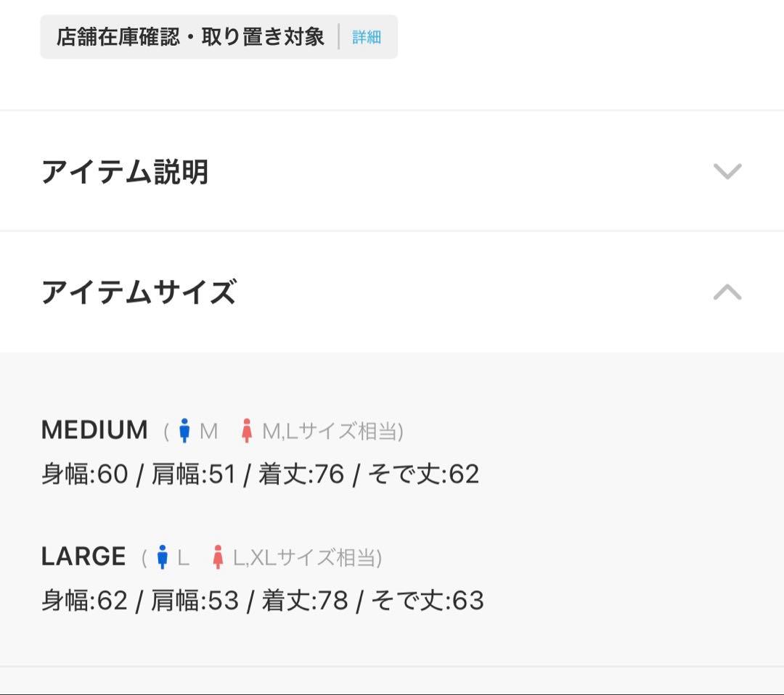
Task: Select the アイテムサイズ section header
Action: coord(139,292)
